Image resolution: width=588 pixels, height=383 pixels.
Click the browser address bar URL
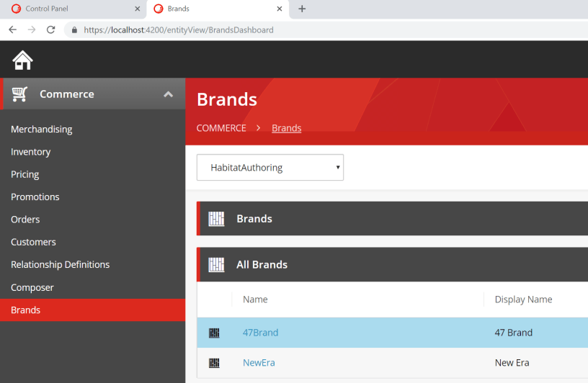tap(179, 30)
